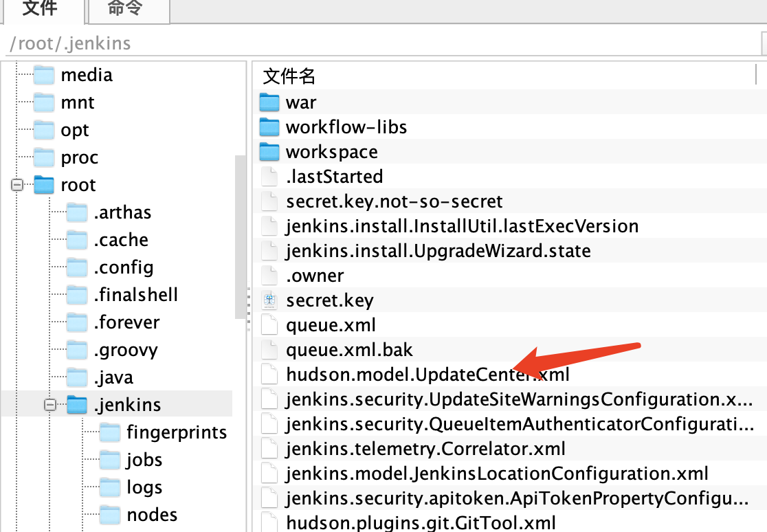767x532 pixels.
Task: Click the logs folder icon
Action: pyautogui.click(x=109, y=487)
